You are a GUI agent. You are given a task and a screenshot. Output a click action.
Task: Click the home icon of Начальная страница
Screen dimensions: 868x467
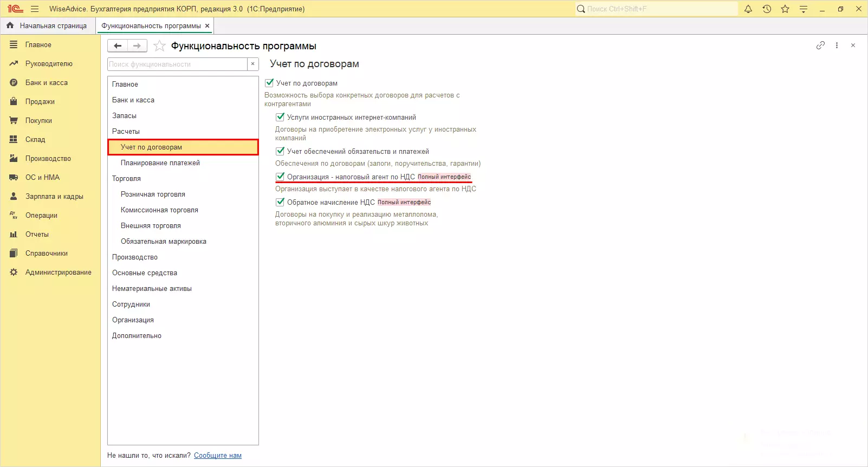[10, 25]
